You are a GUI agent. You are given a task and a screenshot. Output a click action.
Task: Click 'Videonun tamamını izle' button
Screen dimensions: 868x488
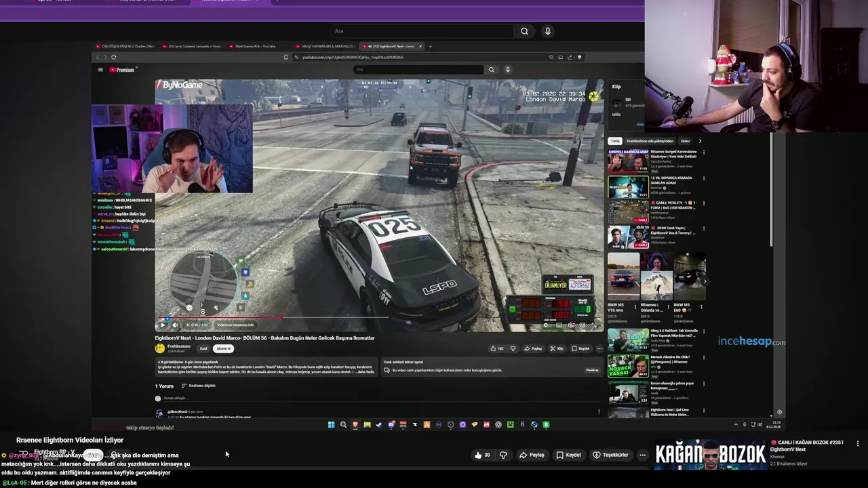point(235,325)
